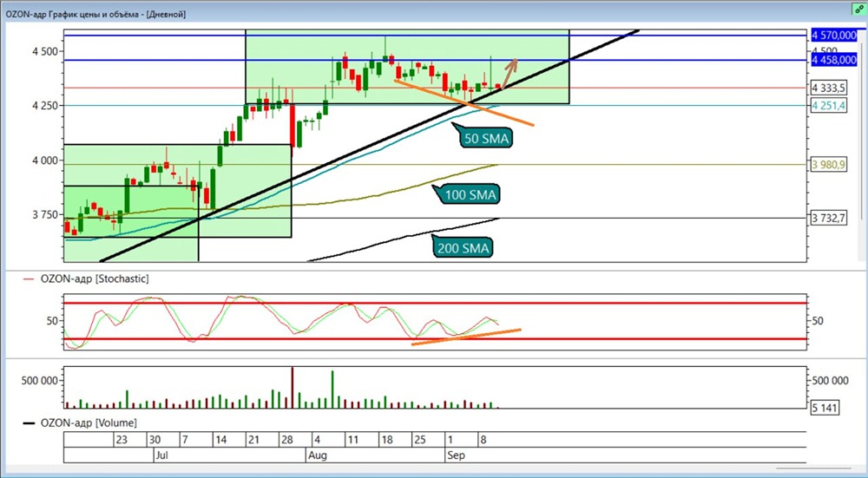This screenshot has width=868, height=478.
Task: Click date 18 on the time axis
Action: (x=386, y=441)
